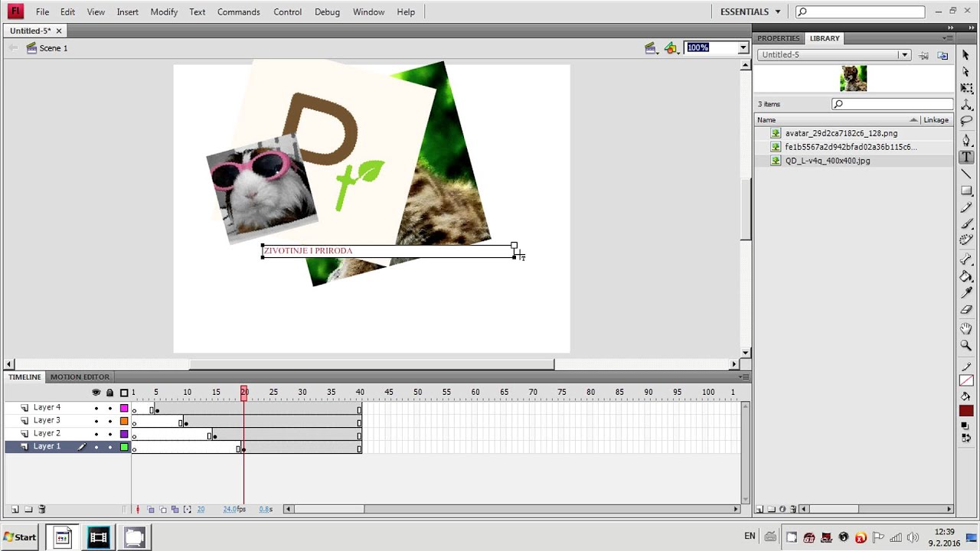Select QD_L-v4q_400x400.jpg library item

pyautogui.click(x=827, y=161)
